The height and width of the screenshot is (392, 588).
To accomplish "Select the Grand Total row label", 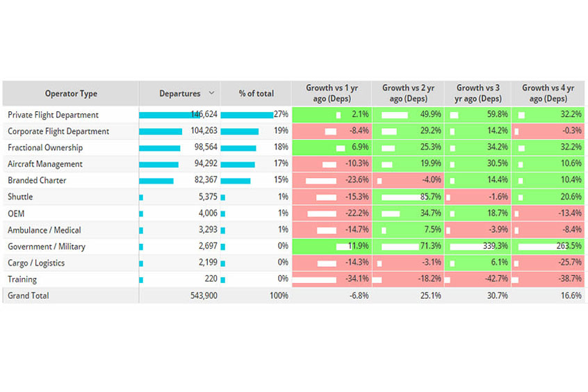I will (x=28, y=295).
